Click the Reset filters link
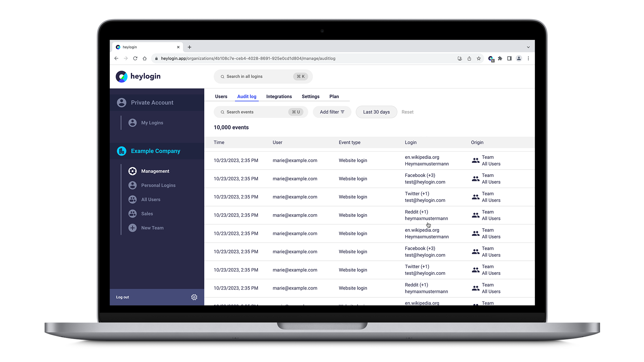 coord(408,112)
